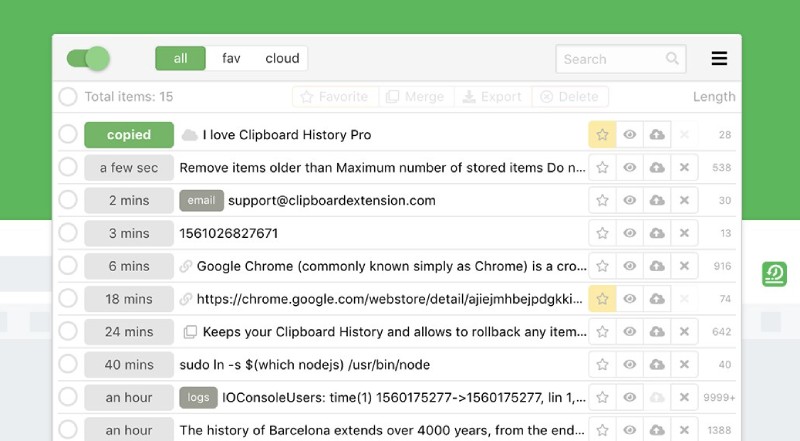Star the IOConsoleUsers logs entry

pyautogui.click(x=603, y=397)
